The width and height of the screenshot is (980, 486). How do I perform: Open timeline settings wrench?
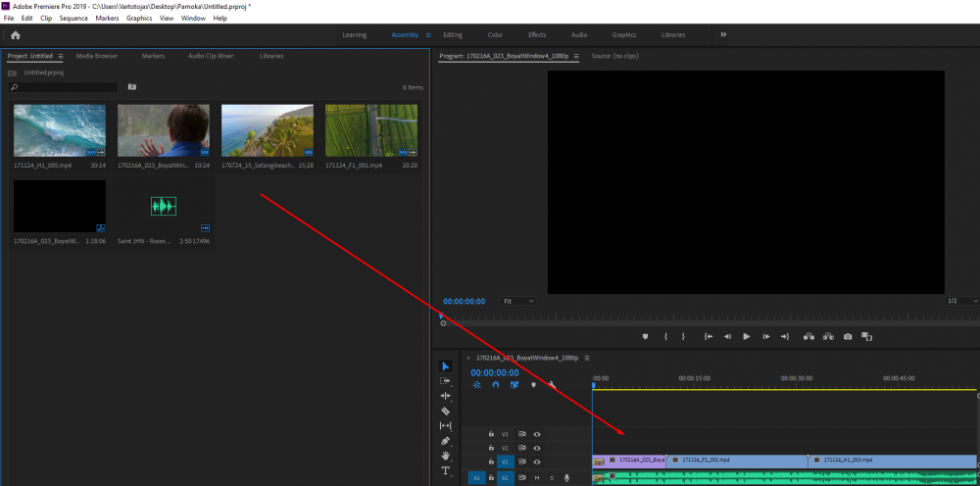tap(552, 385)
